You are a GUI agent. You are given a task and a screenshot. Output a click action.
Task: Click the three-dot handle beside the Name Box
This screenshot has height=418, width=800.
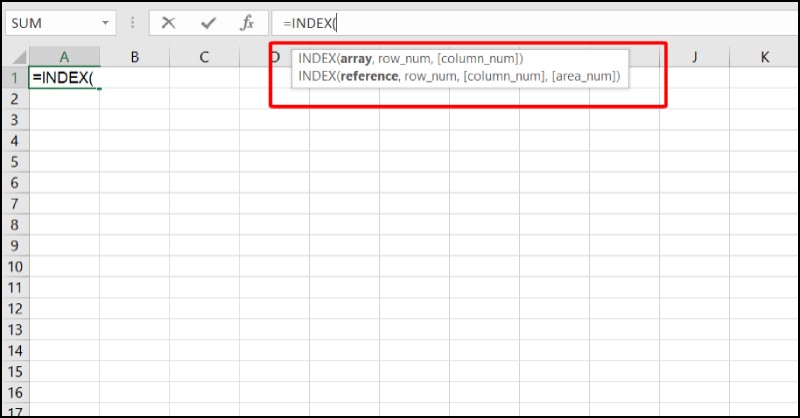tap(133, 22)
